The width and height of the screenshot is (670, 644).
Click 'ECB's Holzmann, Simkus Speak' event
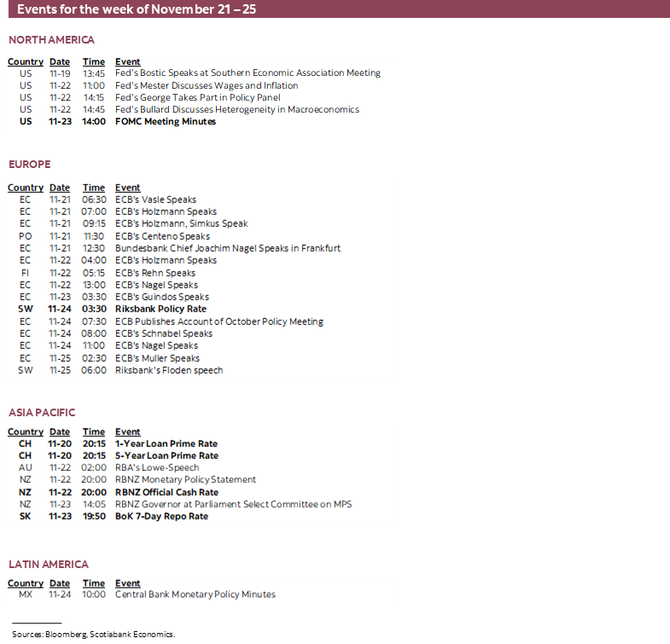[181, 223]
